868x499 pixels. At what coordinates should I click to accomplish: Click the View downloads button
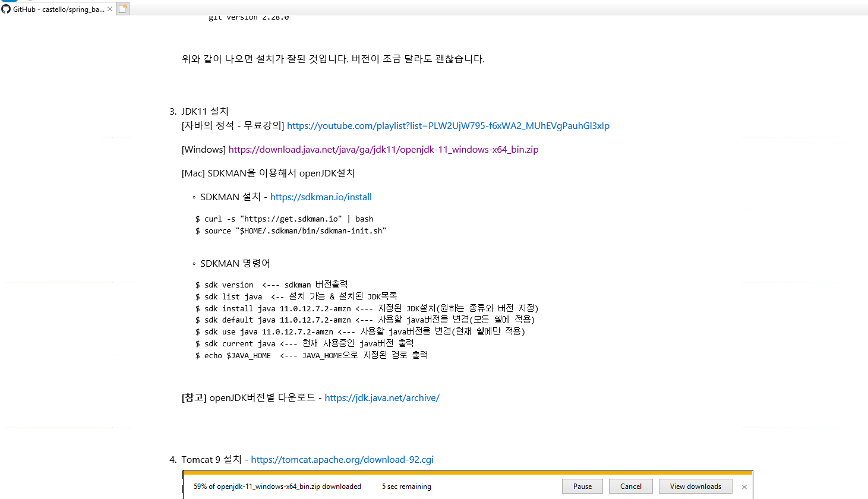(x=696, y=487)
